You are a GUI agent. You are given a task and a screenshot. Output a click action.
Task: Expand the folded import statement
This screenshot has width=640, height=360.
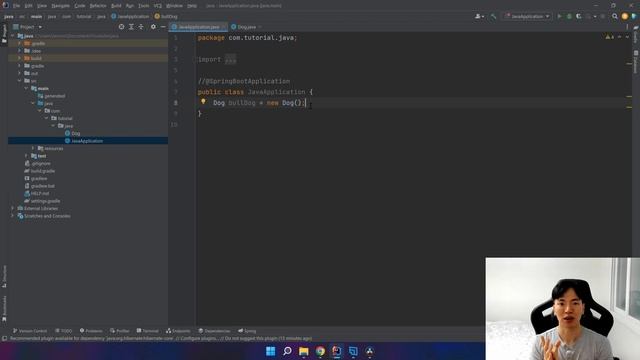(x=231, y=60)
